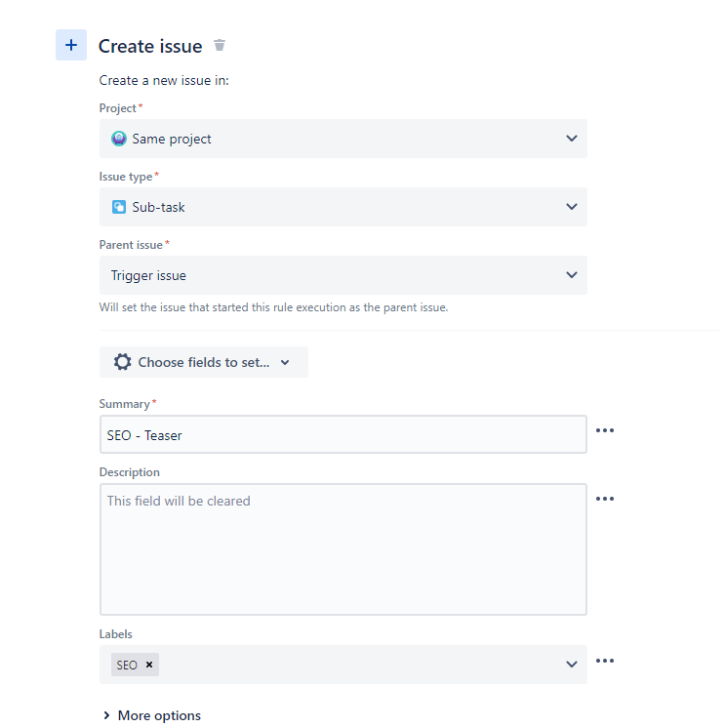The height and width of the screenshot is (728, 725).
Task: Click into the Summary field containing SEO - Teaser
Action: (x=343, y=434)
